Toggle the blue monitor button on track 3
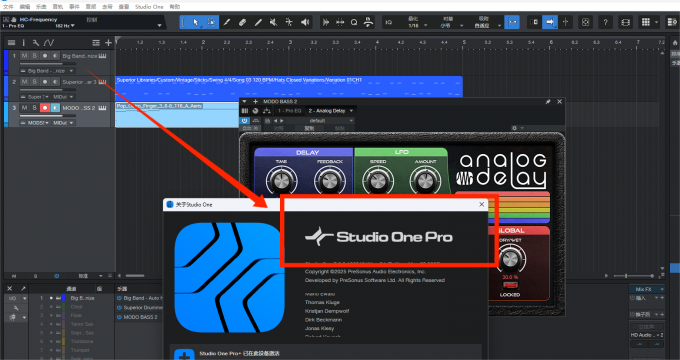This screenshot has width=680, height=360. pos(55,108)
